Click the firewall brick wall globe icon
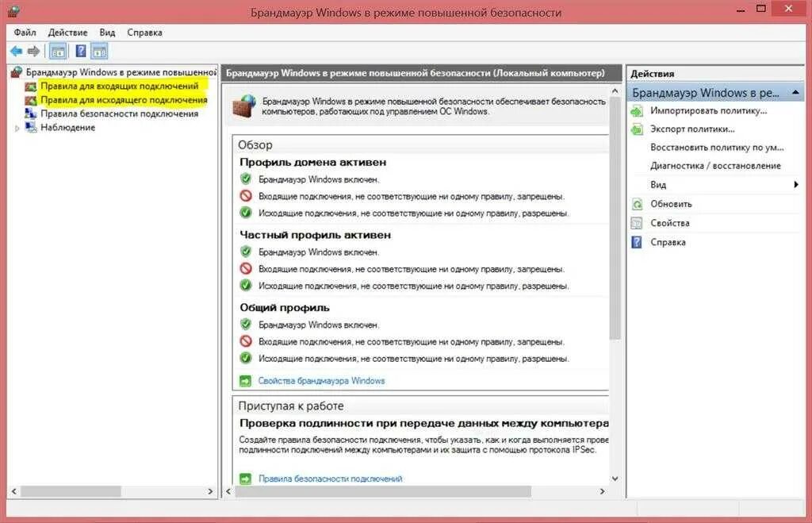The width and height of the screenshot is (812, 523). (x=244, y=106)
